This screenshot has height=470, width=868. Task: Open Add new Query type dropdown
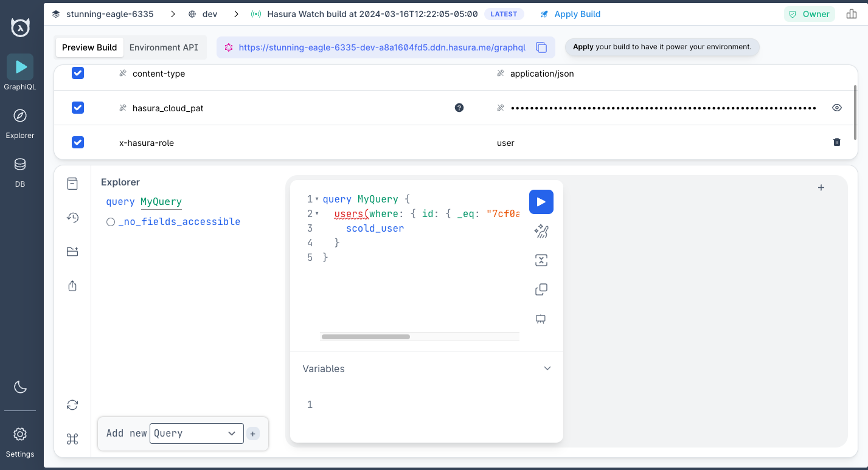click(x=196, y=434)
